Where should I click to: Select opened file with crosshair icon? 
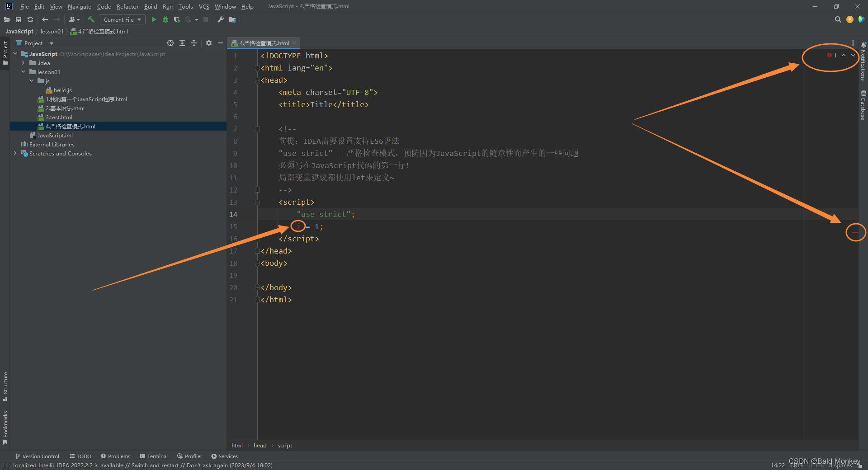click(170, 43)
